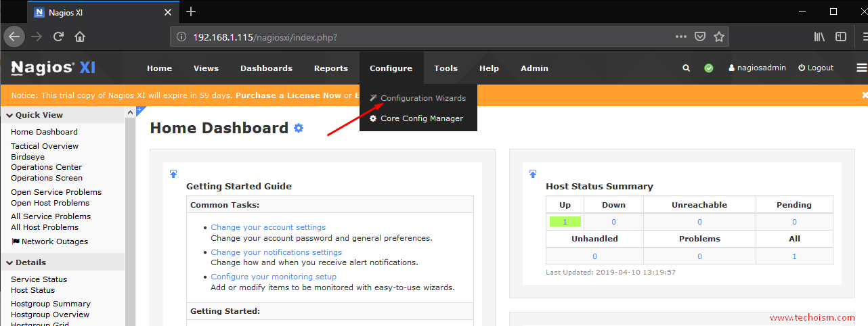Image resolution: width=868 pixels, height=326 pixels.
Task: Open the Reports menu
Action: pyautogui.click(x=331, y=68)
